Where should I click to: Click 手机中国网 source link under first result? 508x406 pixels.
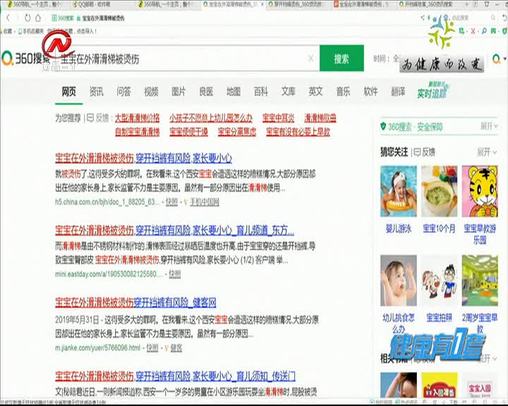point(204,202)
